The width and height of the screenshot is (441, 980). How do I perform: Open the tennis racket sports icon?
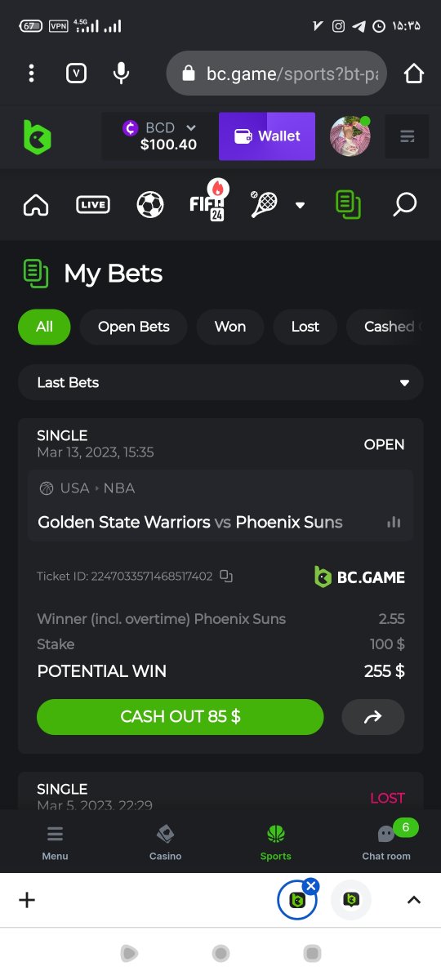(x=264, y=204)
